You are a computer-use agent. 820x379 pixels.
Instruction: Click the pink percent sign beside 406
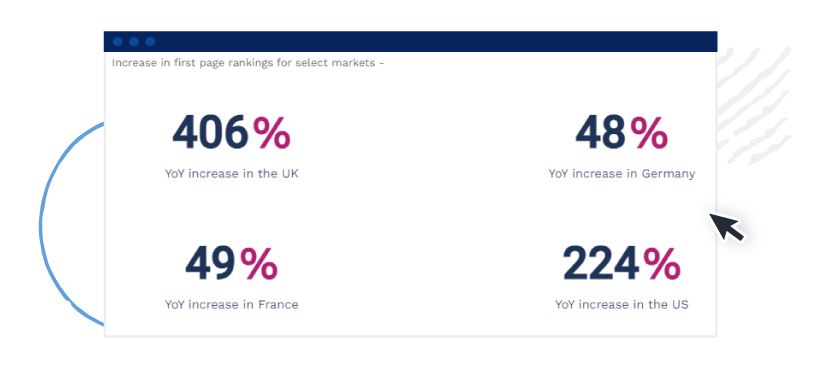[271, 133]
